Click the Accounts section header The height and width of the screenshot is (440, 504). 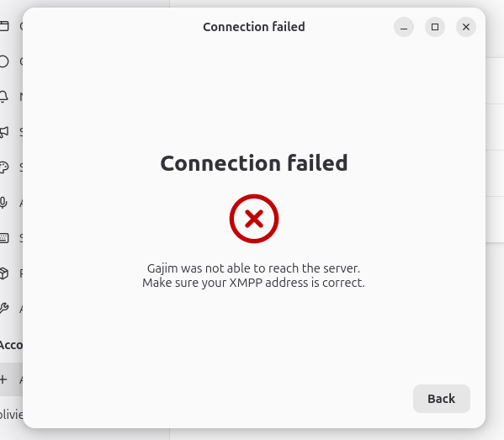click(x=12, y=345)
